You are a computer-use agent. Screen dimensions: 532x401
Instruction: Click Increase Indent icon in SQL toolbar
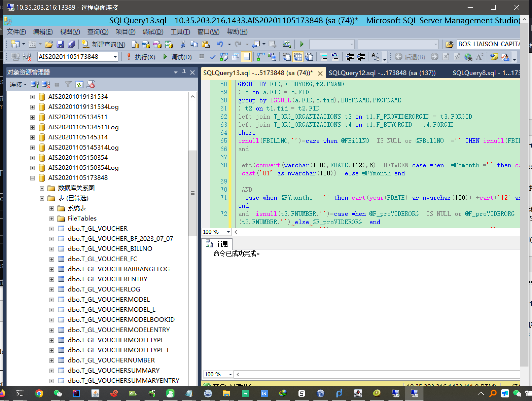tap(361, 57)
